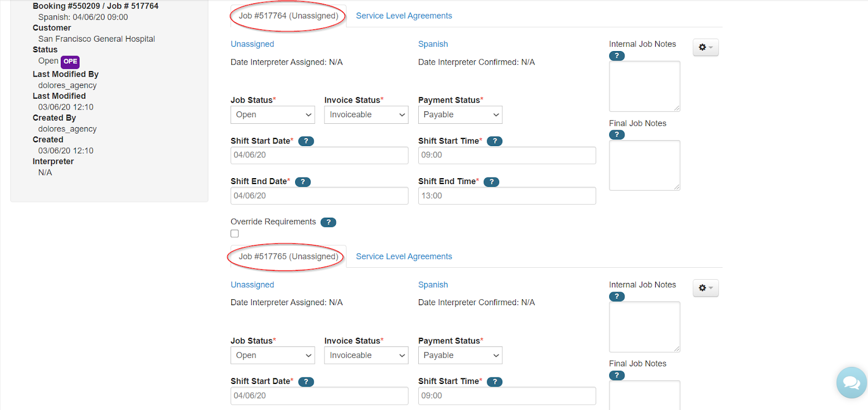The height and width of the screenshot is (410, 868).
Task: Click the Shift End Time field showing 13:00
Action: 507,196
